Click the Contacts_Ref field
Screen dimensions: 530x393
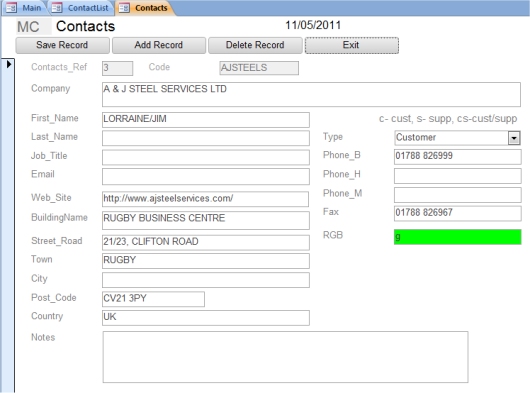pos(117,68)
